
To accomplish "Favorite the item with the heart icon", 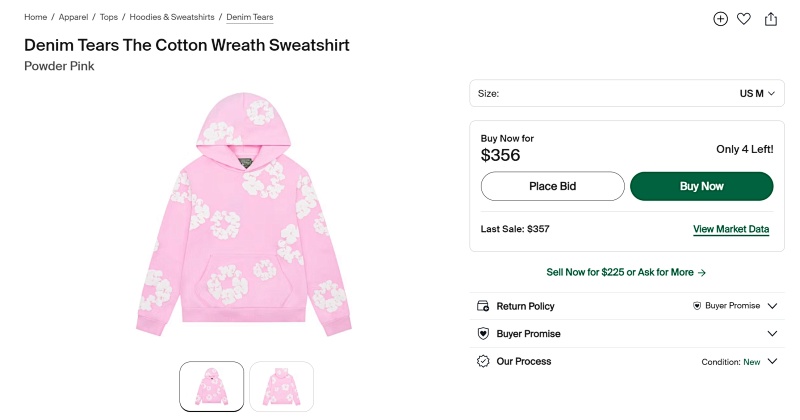I will [744, 19].
